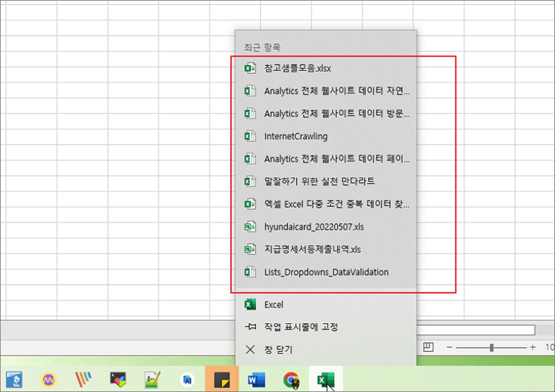Open Analytics 전체 웹사이트 데이터 페이... file
Image resolution: width=555 pixels, height=392 pixels.
click(325, 159)
